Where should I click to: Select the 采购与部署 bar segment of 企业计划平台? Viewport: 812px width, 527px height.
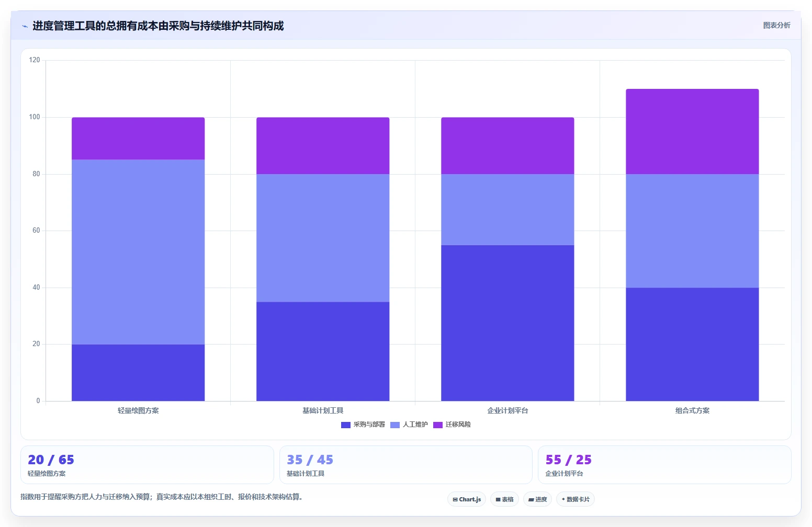[507, 323]
